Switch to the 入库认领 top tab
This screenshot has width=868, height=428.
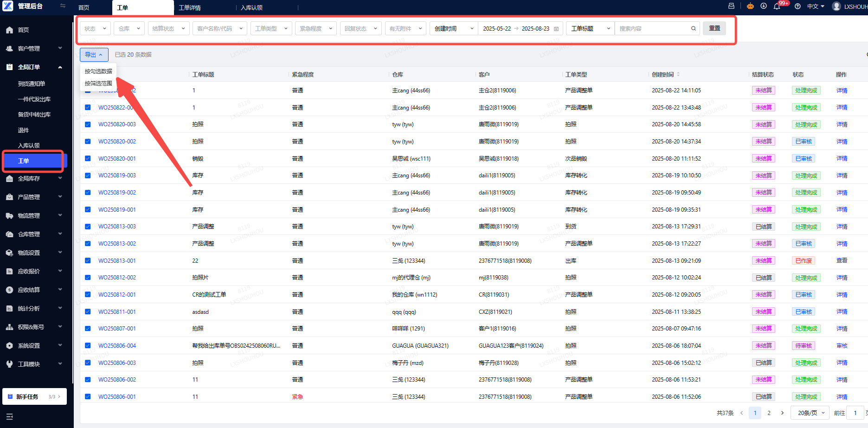(251, 8)
